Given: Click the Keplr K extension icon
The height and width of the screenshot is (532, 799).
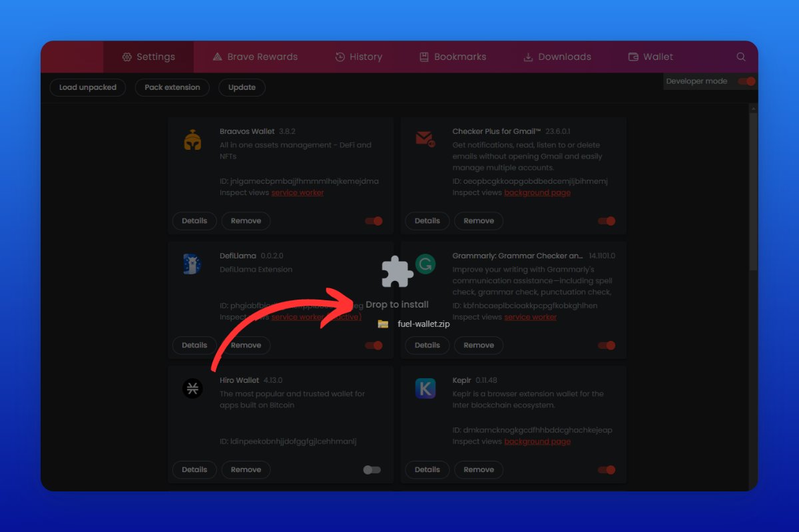Looking at the screenshot, I should (425, 388).
